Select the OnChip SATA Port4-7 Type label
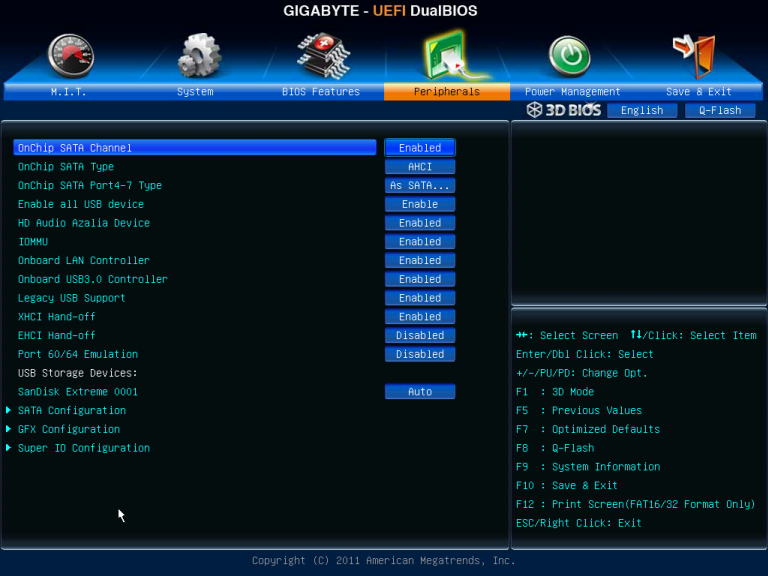Viewport: 768px width, 576px height. point(90,185)
